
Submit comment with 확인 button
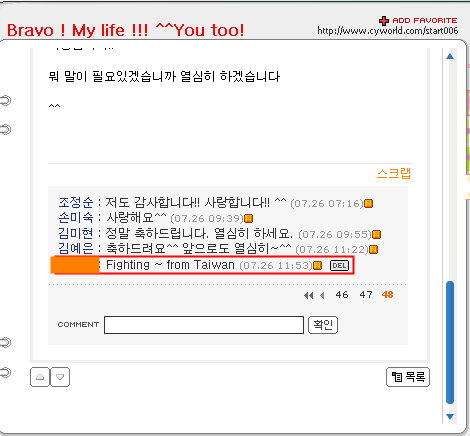click(323, 325)
